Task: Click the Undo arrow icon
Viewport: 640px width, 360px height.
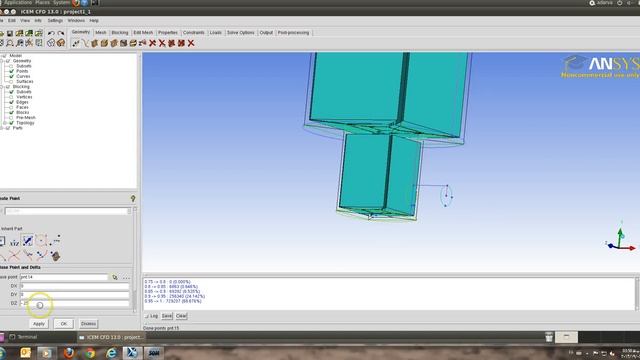Action: [x=51, y=33]
